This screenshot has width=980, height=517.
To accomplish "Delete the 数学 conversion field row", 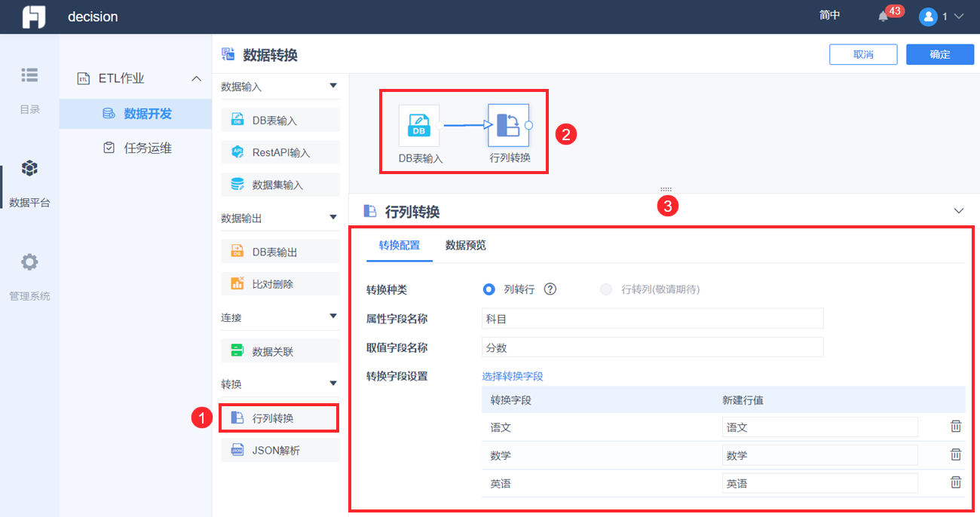I will 956,454.
